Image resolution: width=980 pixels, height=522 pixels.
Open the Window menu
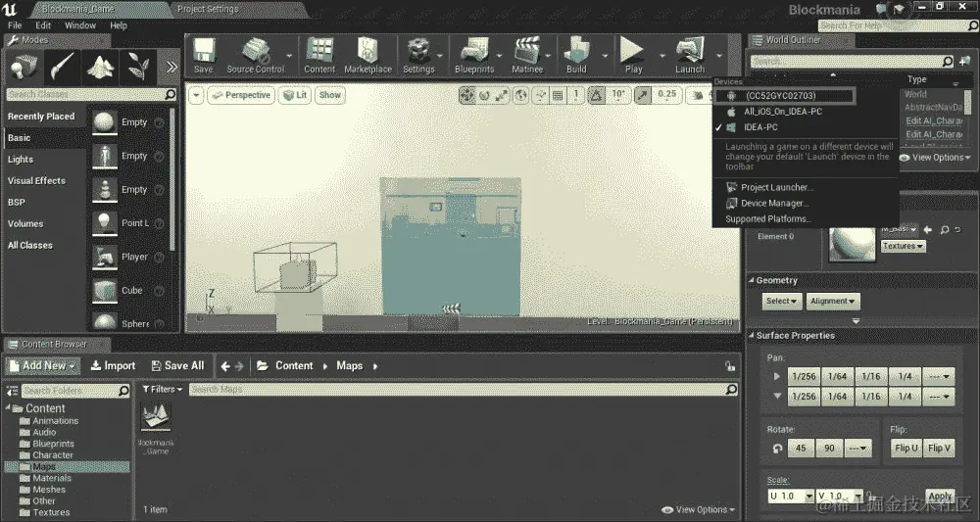pos(80,25)
